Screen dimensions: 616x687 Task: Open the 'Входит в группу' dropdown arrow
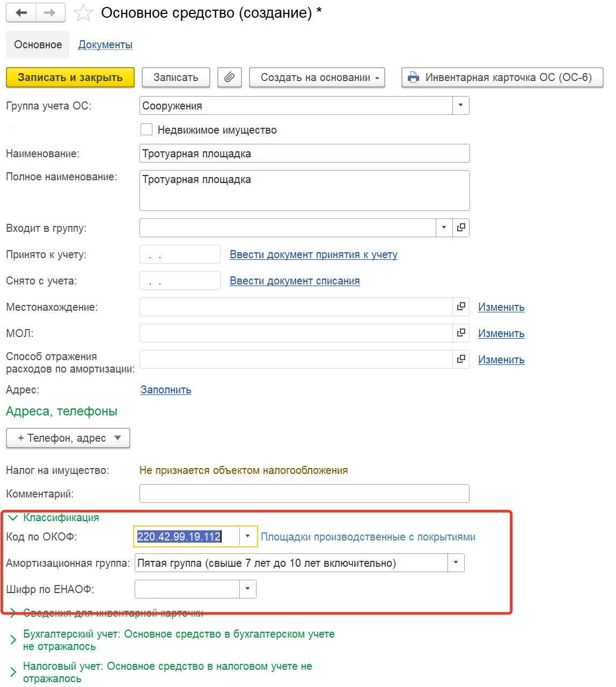444,228
